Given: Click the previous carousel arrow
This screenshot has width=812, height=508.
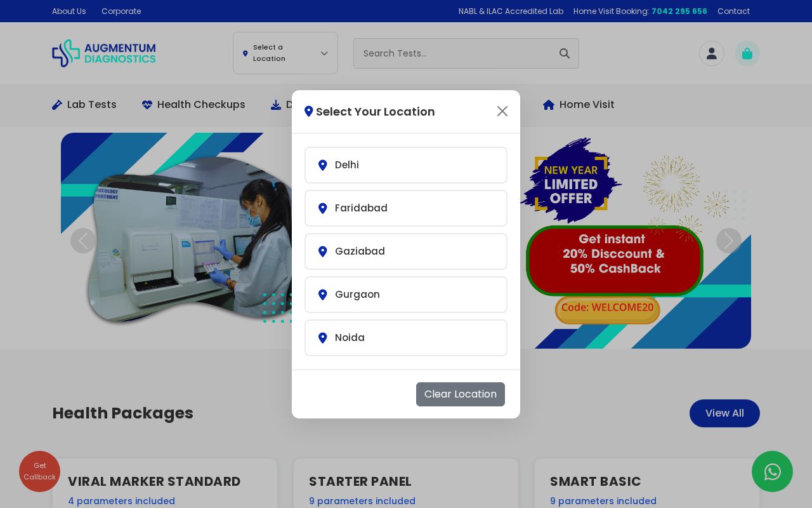Looking at the screenshot, I should (83, 241).
